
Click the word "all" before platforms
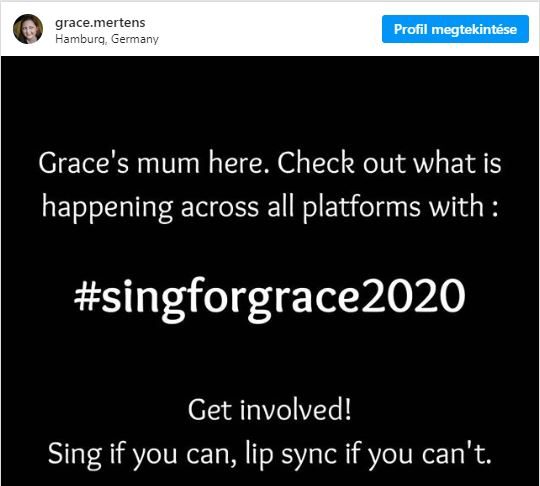tap(281, 207)
